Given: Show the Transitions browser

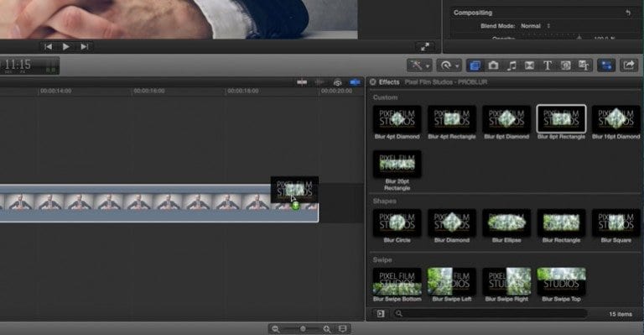Looking at the screenshot, I should click(529, 65).
